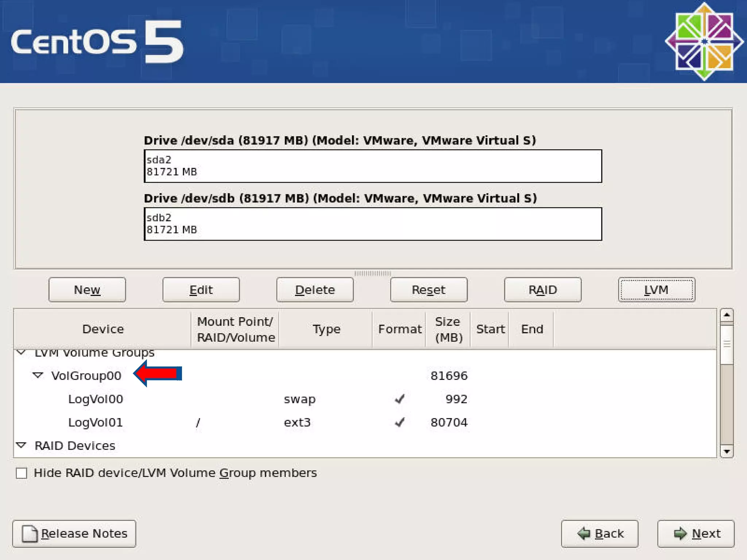The image size is (747, 560).
Task: Collapse the VolGroup00 tree node
Action: pos(38,375)
